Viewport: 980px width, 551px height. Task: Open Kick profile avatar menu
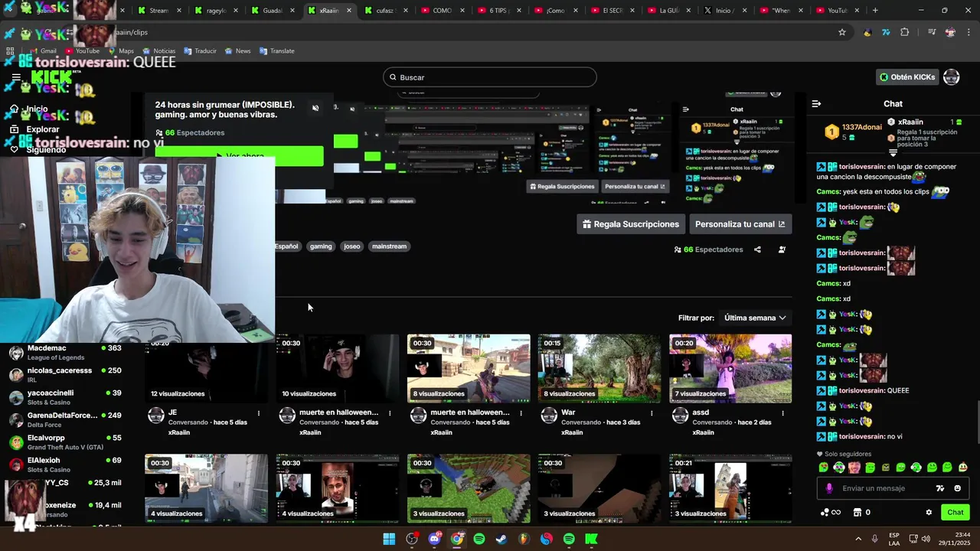[x=951, y=77]
